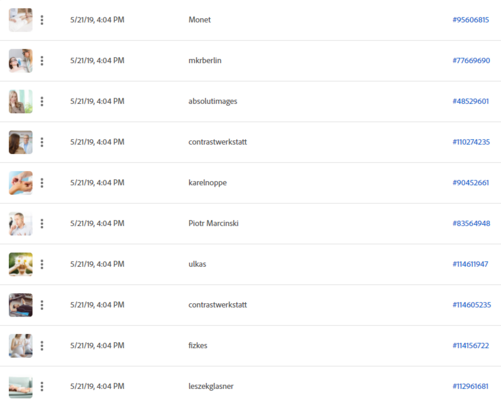Open options menu for absolutimages row
Screen dimensions: 501x406
[42, 101]
